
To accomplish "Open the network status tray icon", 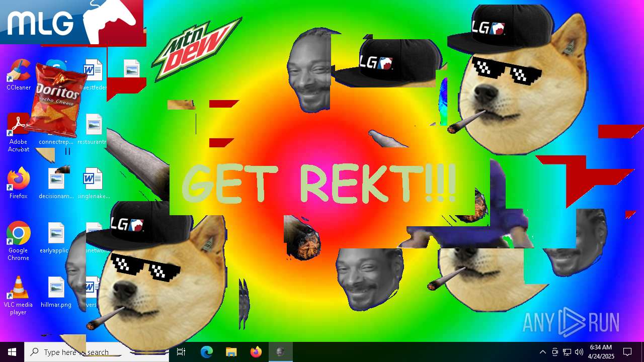I will 567,352.
